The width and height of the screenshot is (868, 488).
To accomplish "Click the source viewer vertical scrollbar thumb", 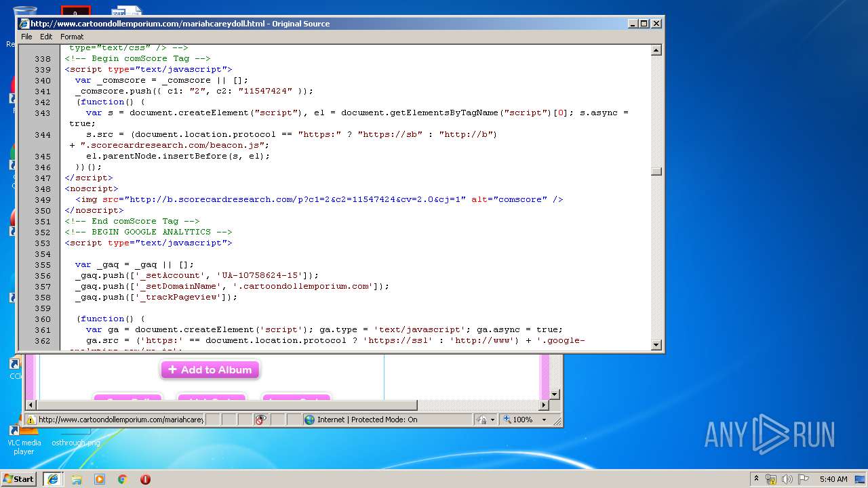I will coord(656,171).
